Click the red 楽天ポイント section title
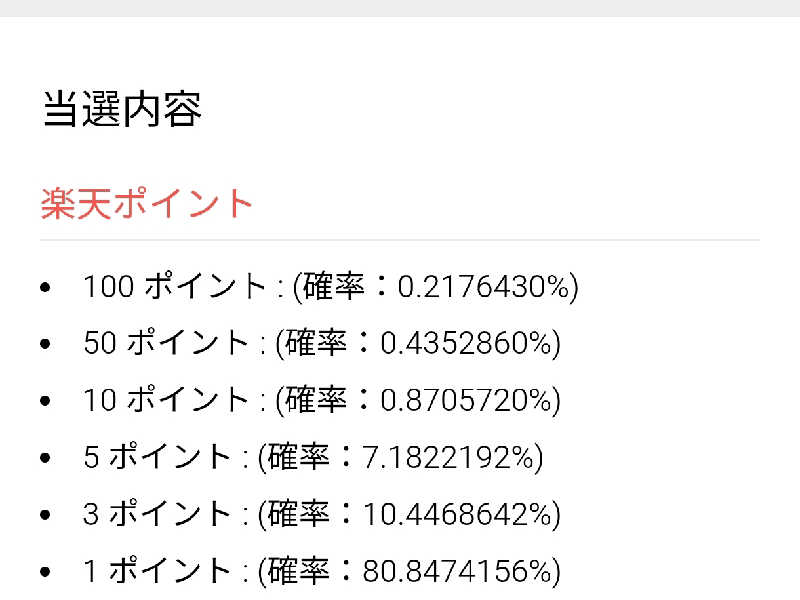This screenshot has width=800, height=600. pos(147,204)
